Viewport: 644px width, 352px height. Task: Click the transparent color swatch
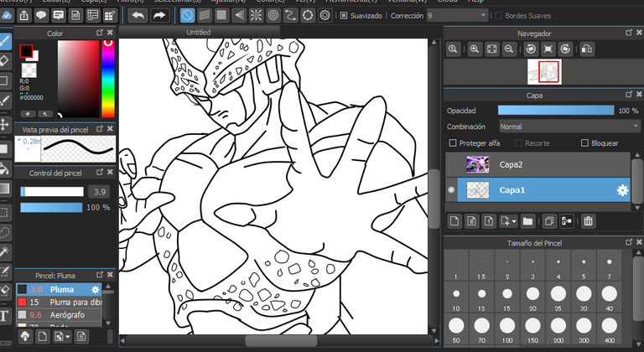tap(29, 70)
